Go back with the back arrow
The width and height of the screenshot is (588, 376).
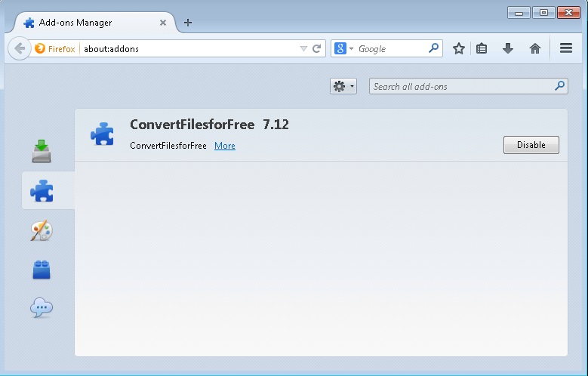(20, 48)
